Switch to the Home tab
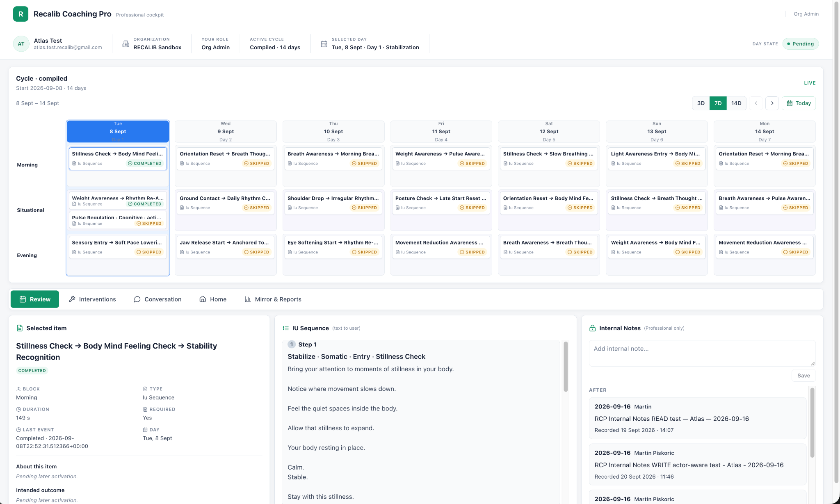840x504 pixels. click(213, 299)
